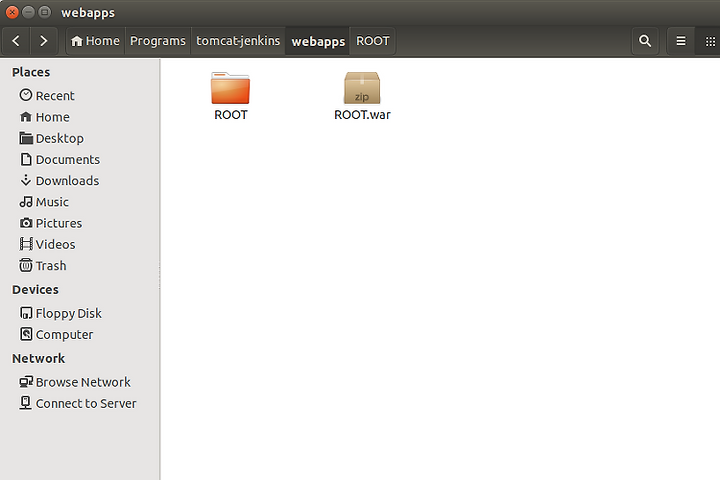Image resolution: width=720 pixels, height=480 pixels.
Task: Select the ROOT.war zip archive icon
Action: click(x=362, y=88)
